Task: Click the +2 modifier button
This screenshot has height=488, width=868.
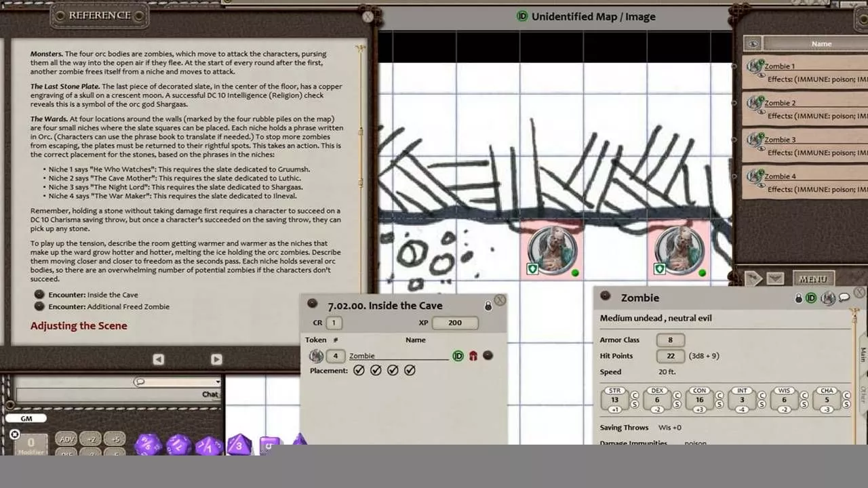Action: (91, 439)
